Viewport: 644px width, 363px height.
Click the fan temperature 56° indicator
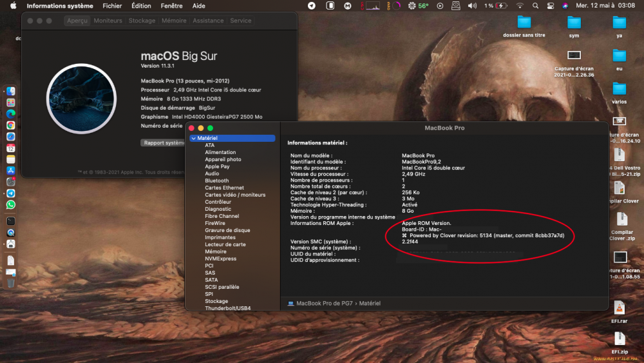[418, 6]
